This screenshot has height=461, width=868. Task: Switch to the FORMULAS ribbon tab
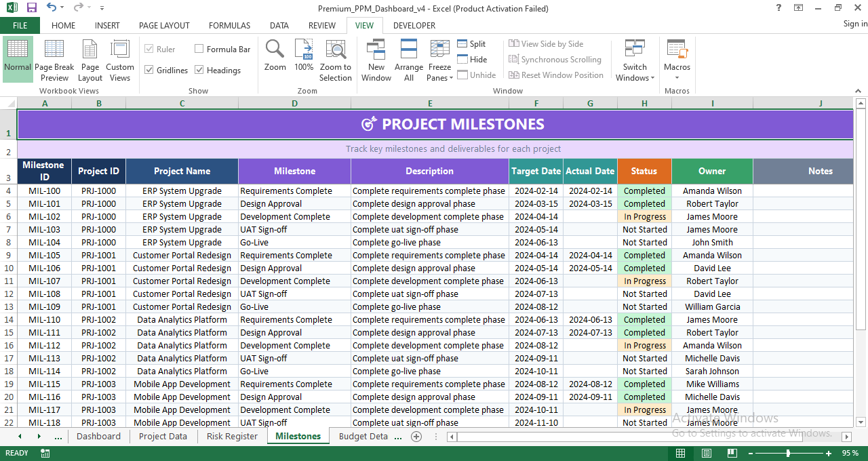(229, 25)
